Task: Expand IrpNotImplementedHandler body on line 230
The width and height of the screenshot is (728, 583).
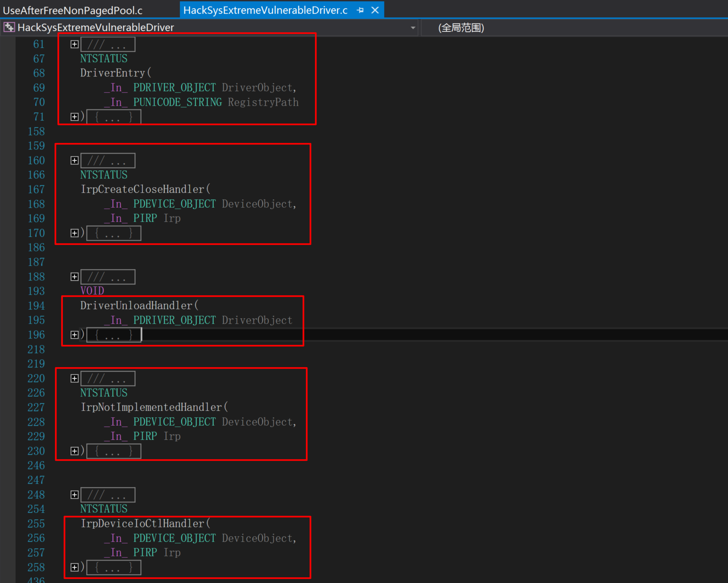Action: point(74,451)
